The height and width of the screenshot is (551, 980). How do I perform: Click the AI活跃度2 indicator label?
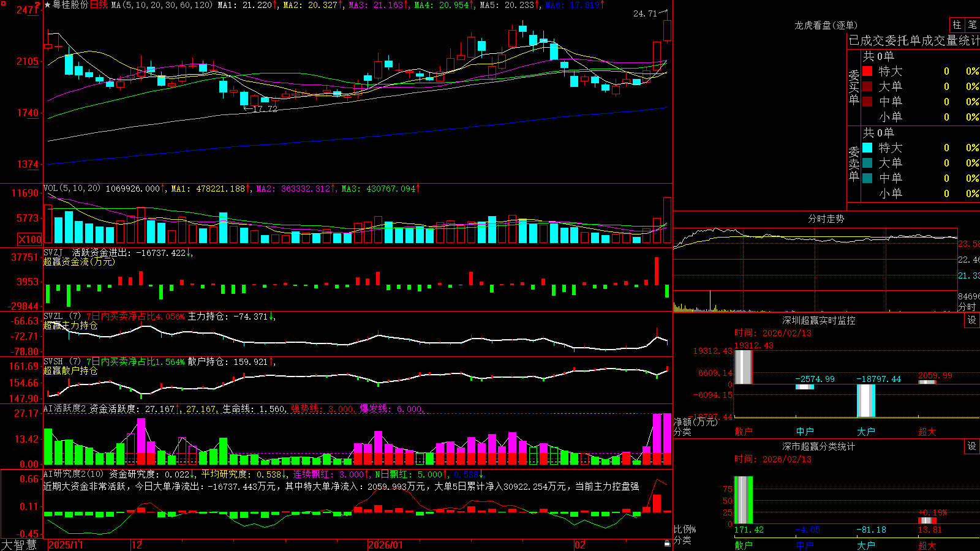pyautogui.click(x=65, y=409)
